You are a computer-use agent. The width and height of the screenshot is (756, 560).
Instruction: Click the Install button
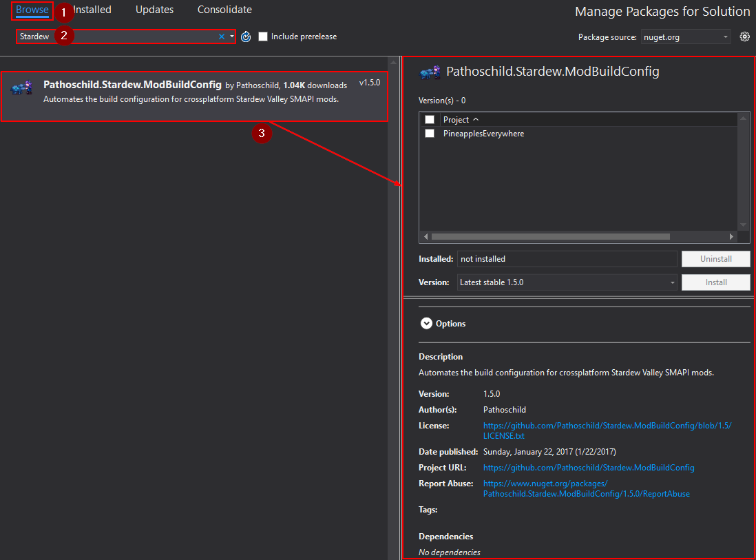715,282
